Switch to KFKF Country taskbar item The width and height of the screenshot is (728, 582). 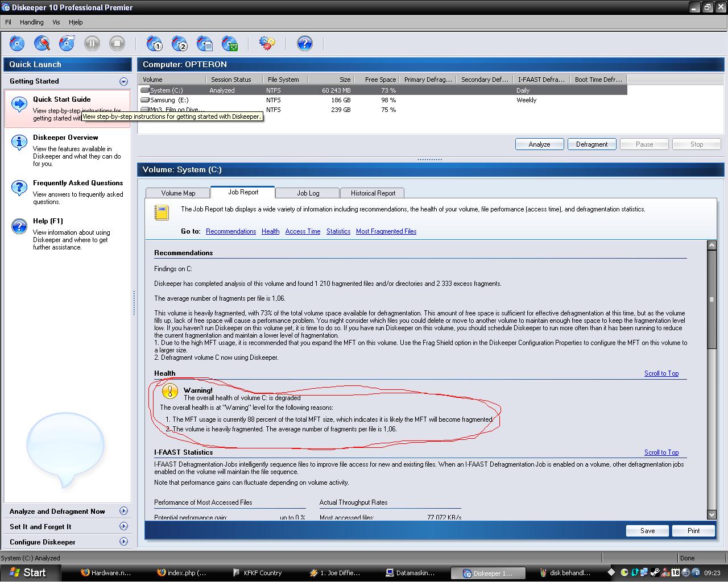[x=263, y=573]
